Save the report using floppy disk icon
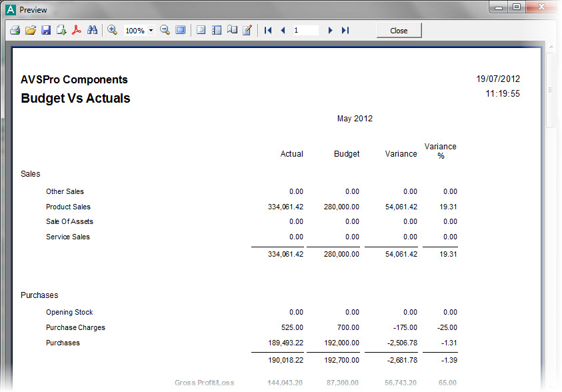Screen dimensions: 562x392 pyautogui.click(x=46, y=31)
